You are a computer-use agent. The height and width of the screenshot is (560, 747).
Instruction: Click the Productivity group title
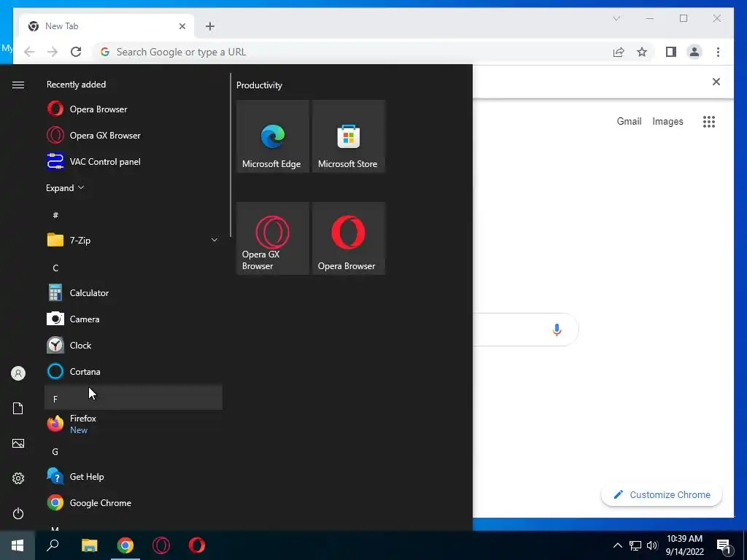point(259,85)
